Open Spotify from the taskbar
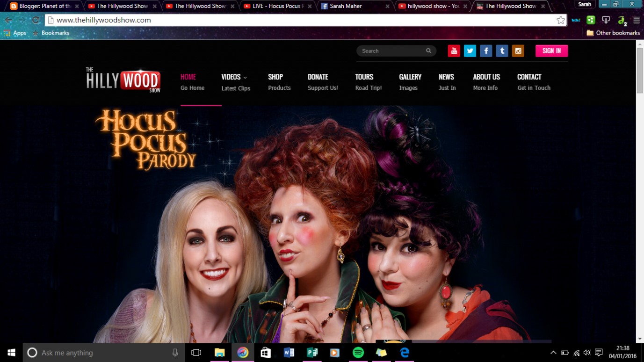 coord(358,352)
